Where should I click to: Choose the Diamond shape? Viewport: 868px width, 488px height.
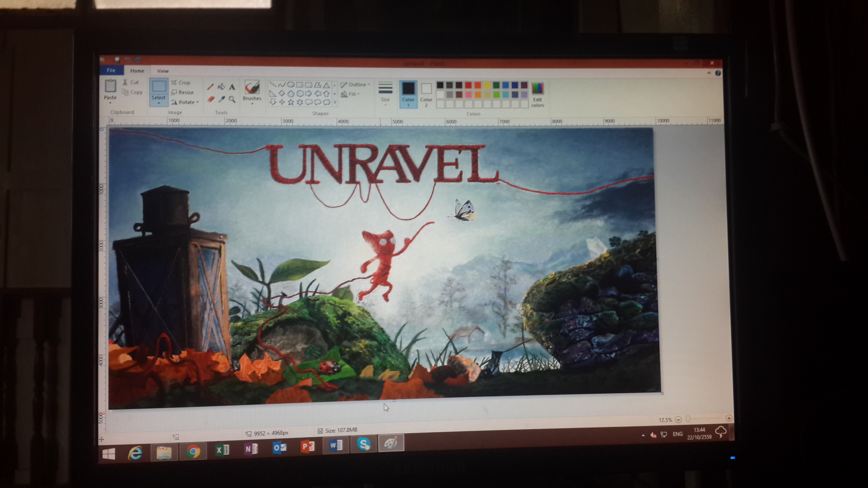pyautogui.click(x=281, y=93)
